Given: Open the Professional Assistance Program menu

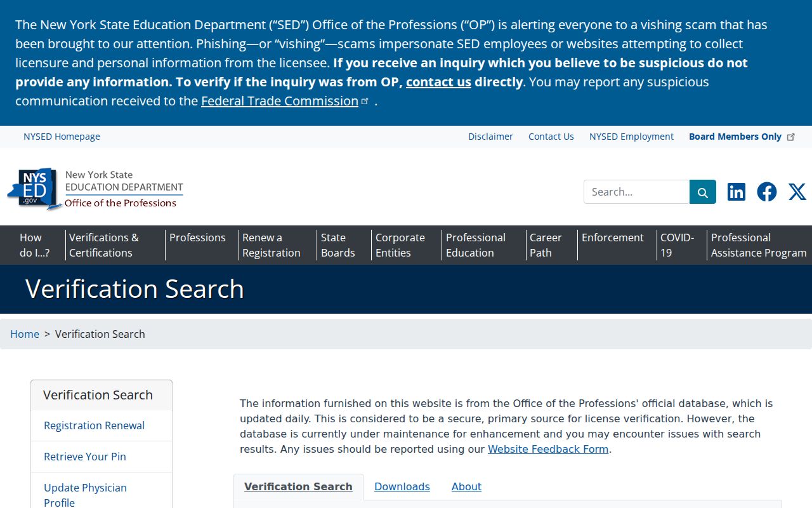Looking at the screenshot, I should (759, 245).
